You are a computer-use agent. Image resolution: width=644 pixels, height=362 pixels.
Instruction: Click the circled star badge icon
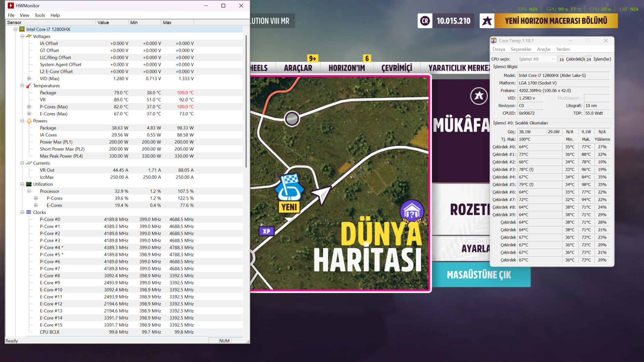click(x=479, y=96)
